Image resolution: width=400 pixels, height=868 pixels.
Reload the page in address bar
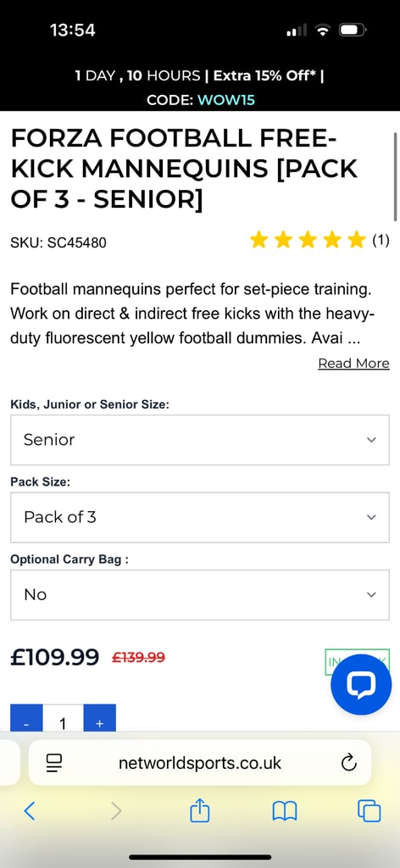348,764
